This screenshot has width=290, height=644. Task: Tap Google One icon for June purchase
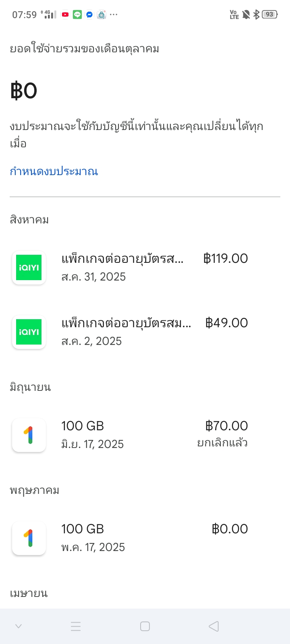[x=29, y=435]
